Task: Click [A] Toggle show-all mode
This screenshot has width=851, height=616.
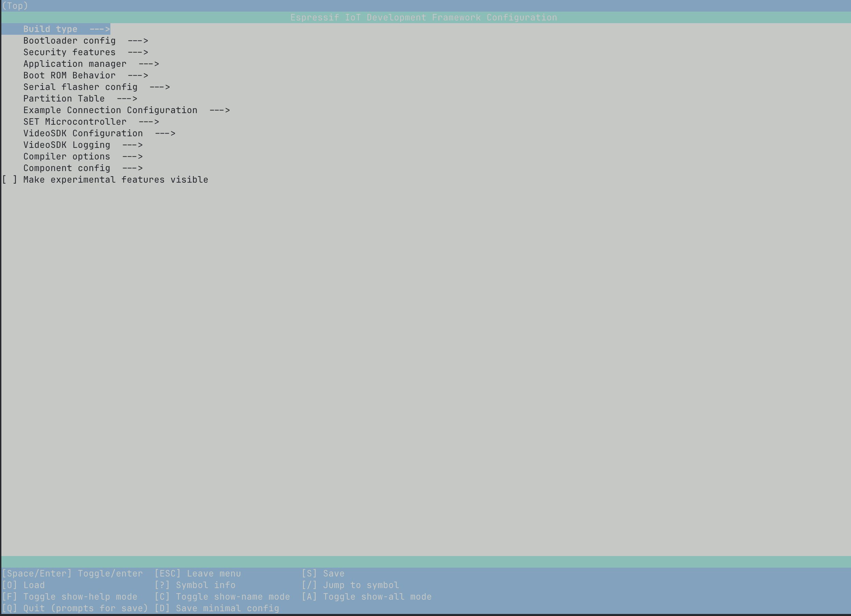Action: (367, 597)
